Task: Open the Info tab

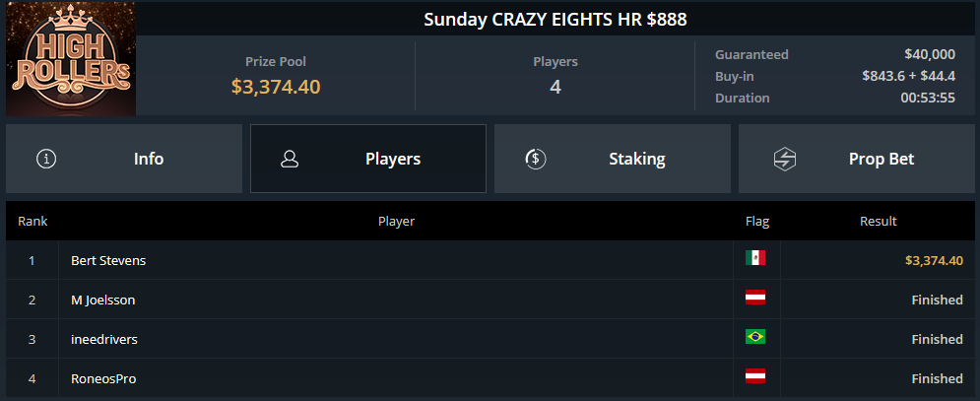Action: [x=124, y=159]
